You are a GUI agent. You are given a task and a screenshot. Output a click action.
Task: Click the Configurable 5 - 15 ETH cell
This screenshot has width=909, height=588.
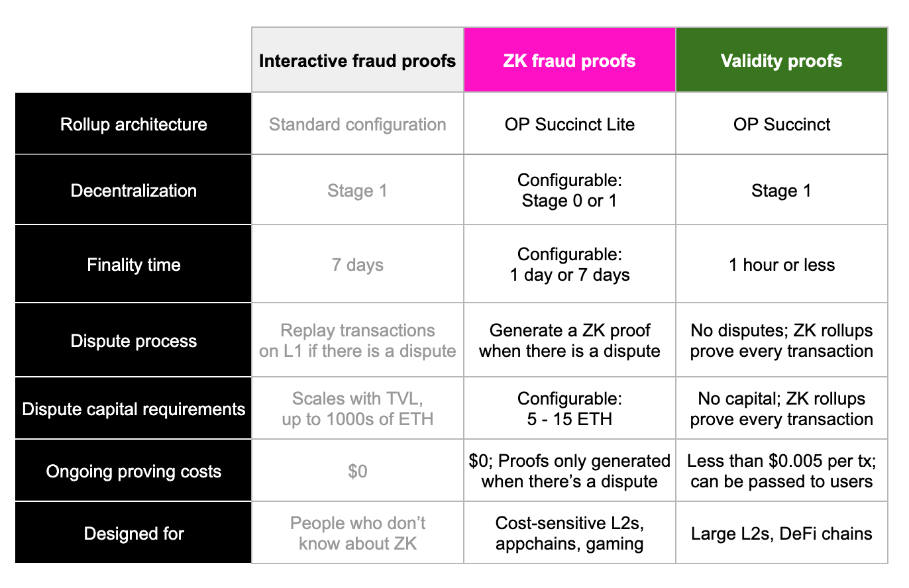569,409
